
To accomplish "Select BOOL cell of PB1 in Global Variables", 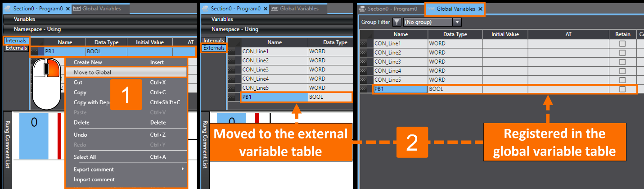I will pyautogui.click(x=455, y=89).
